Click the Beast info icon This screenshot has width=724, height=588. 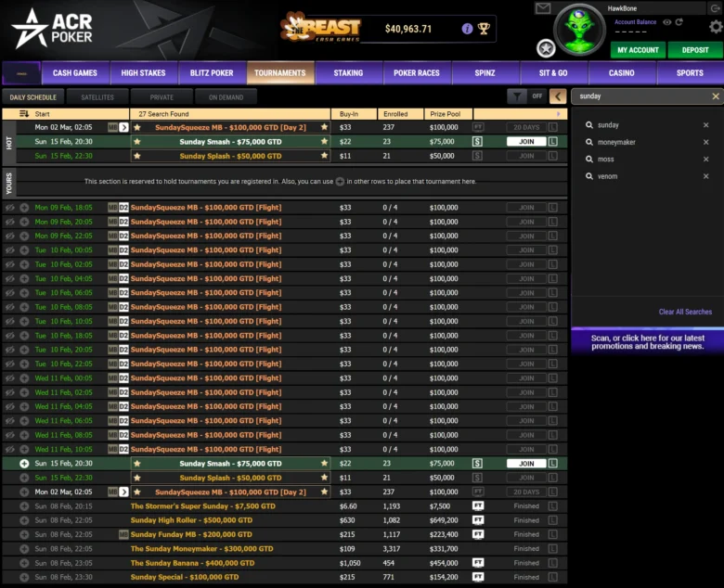(467, 29)
